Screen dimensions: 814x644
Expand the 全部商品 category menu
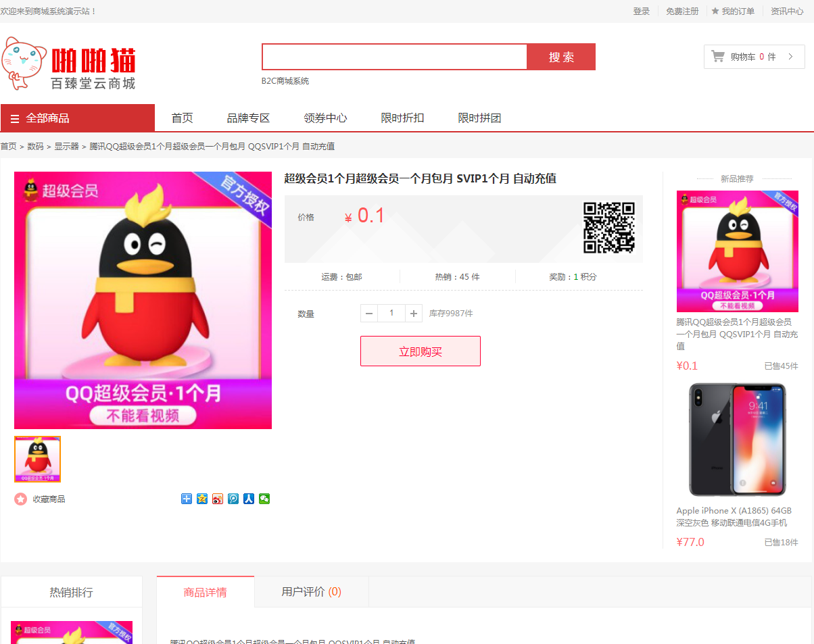(78, 118)
